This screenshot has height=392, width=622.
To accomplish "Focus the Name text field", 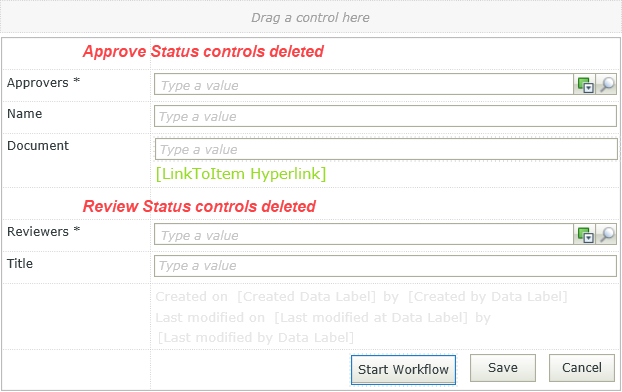I will pos(385,116).
